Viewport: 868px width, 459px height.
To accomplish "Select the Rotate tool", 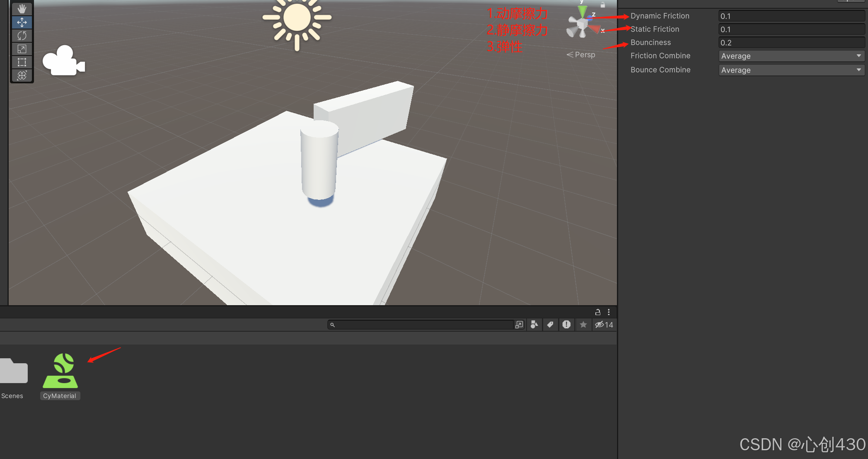I will (22, 36).
